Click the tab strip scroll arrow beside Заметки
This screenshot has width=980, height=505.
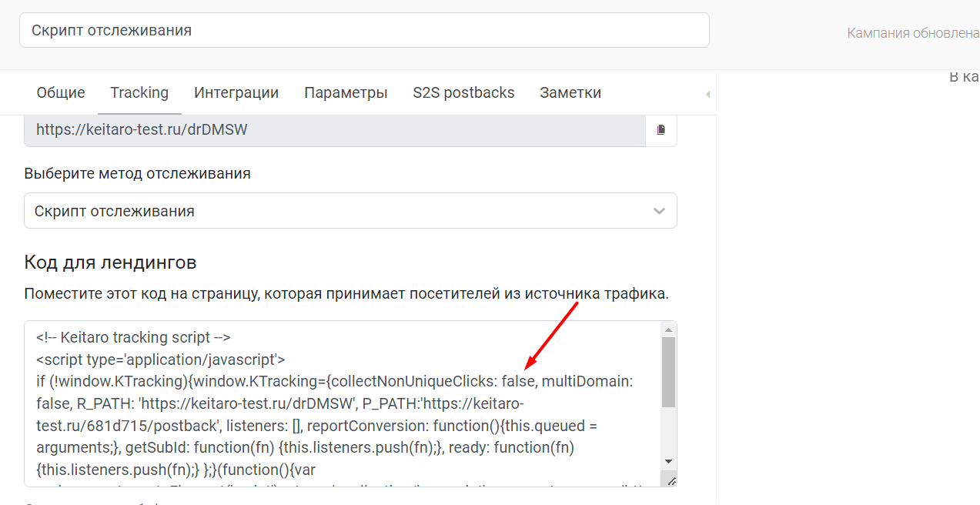(x=707, y=94)
